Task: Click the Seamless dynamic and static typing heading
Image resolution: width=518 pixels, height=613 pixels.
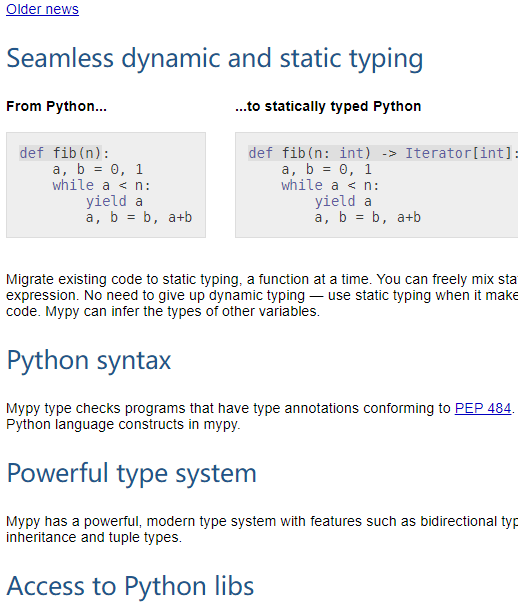Action: [x=215, y=59]
